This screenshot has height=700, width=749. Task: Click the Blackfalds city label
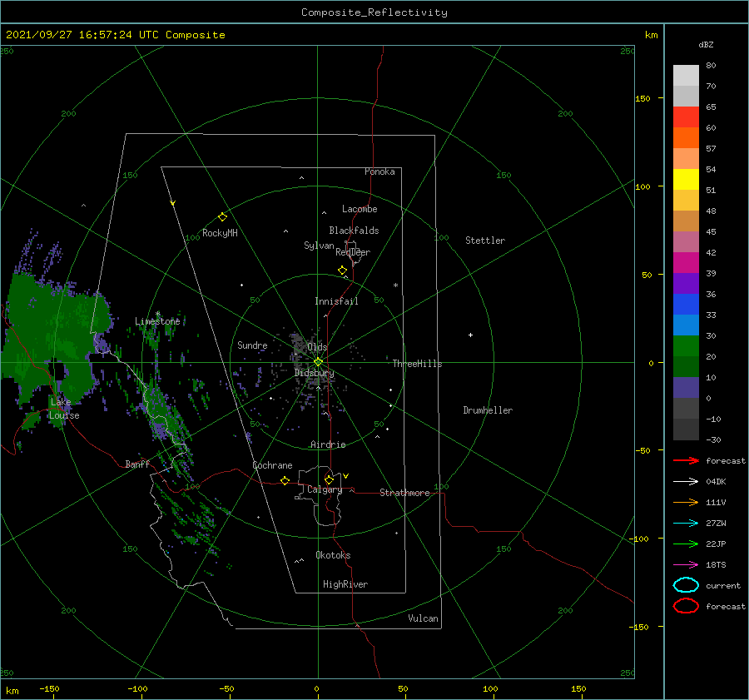pyautogui.click(x=354, y=231)
